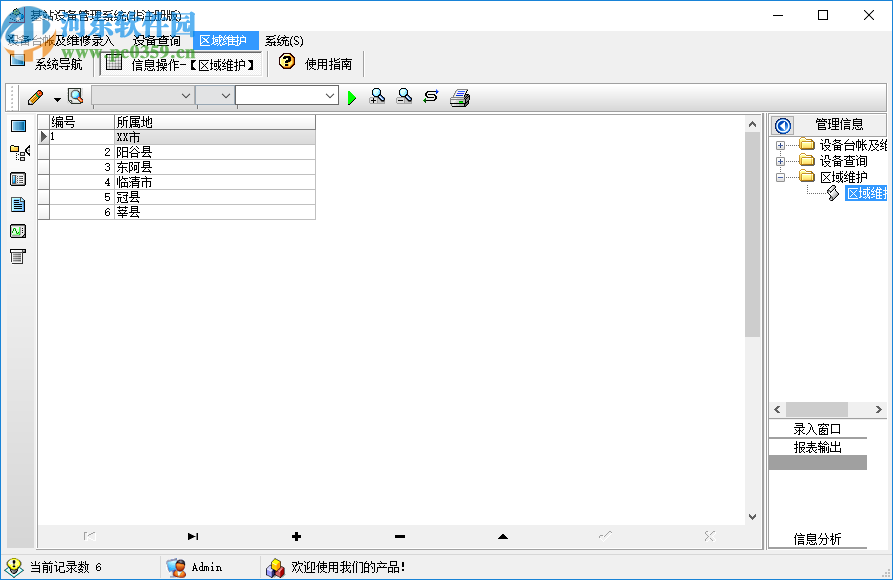
Task: Open the 录入窗口 panel tab
Action: click(817, 429)
